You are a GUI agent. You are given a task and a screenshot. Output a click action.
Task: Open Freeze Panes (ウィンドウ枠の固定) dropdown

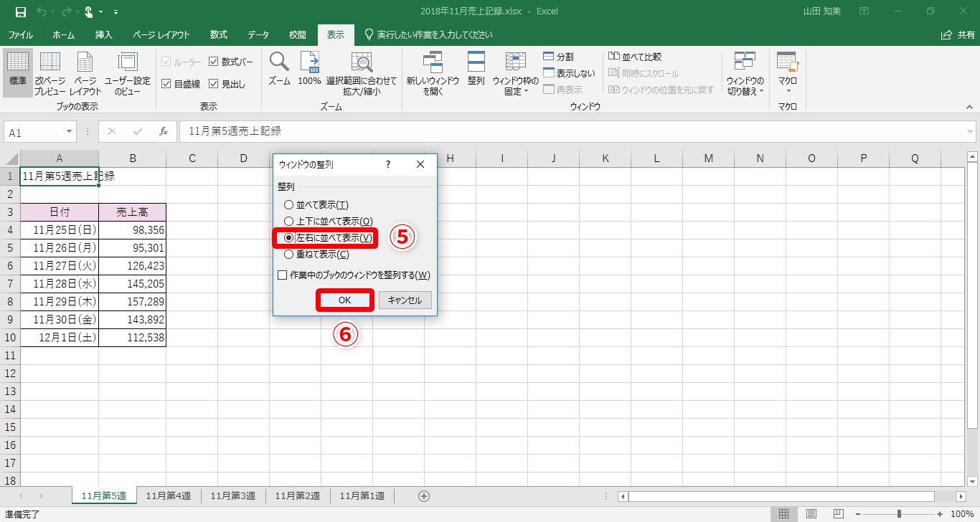click(516, 74)
